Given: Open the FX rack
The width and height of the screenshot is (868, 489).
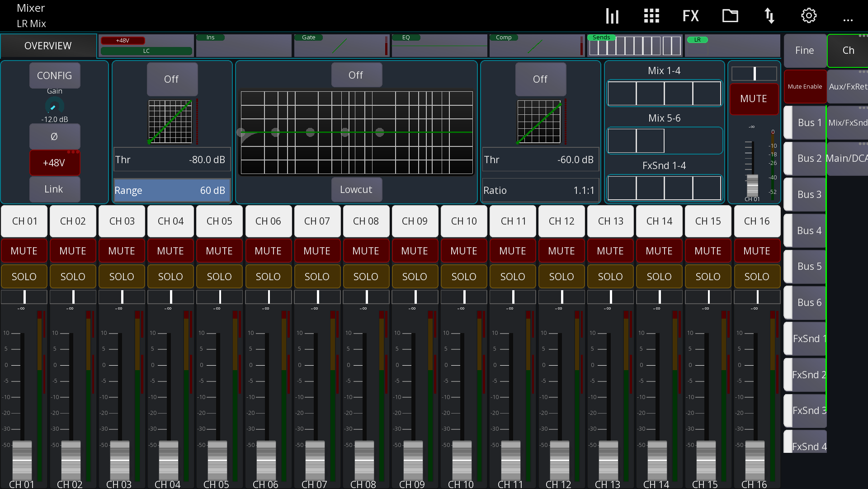Looking at the screenshot, I should pyautogui.click(x=690, y=16).
